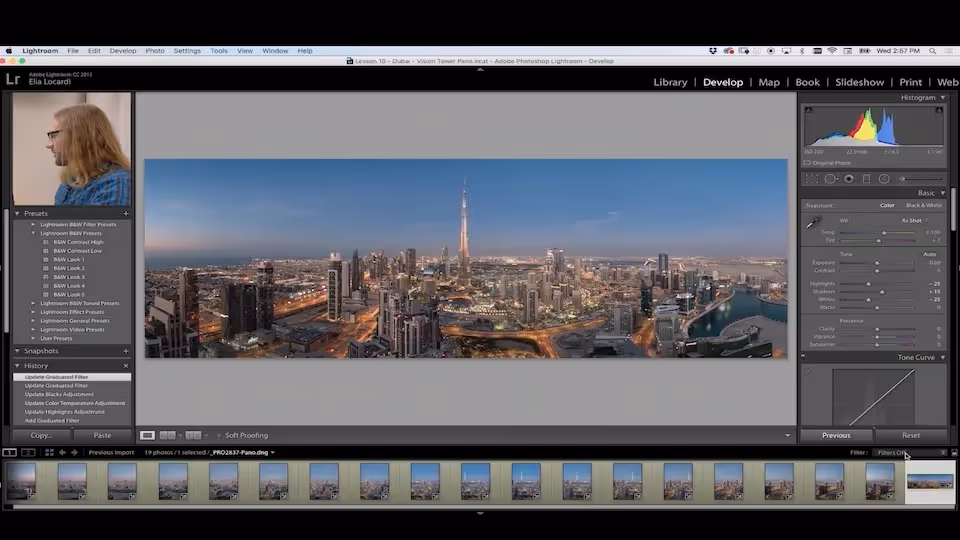Image resolution: width=960 pixels, height=540 pixels.
Task: Switch to Grid view in filmstrip bar
Action: 49,452
